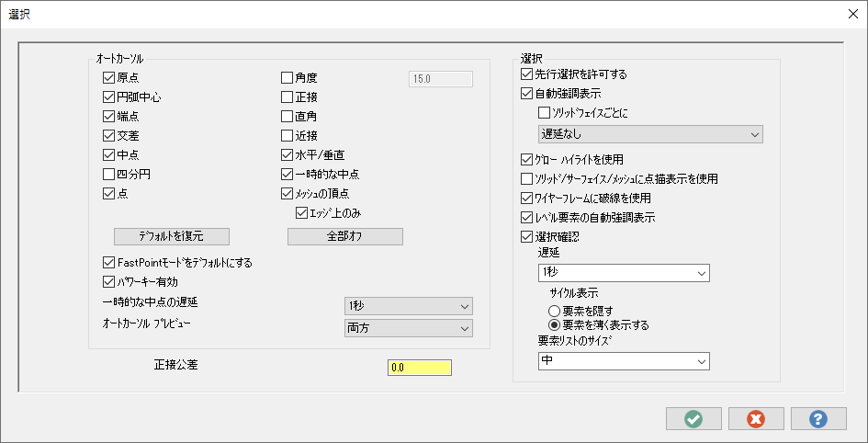Click the green checkmark OK button

(693, 418)
